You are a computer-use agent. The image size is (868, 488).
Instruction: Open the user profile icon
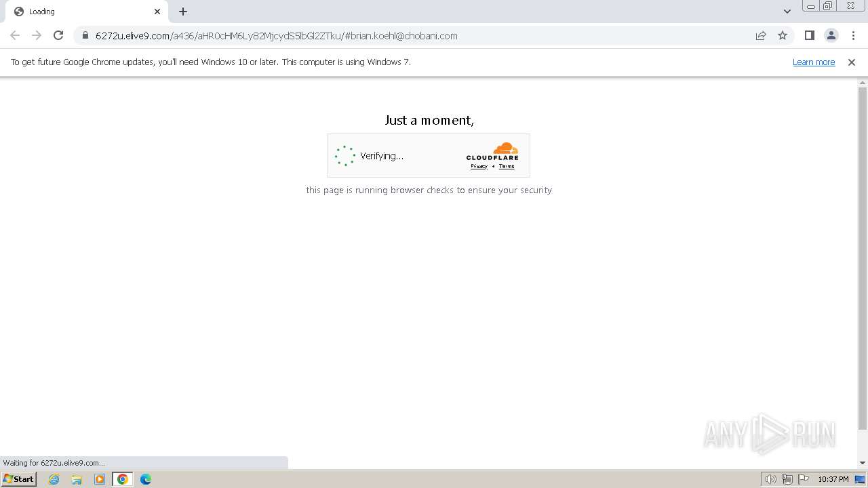click(x=831, y=35)
